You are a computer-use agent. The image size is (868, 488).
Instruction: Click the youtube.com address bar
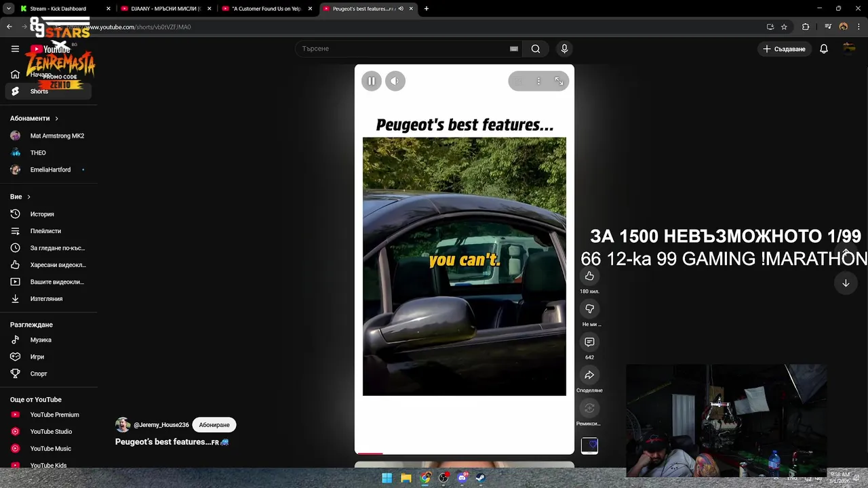[x=407, y=27]
